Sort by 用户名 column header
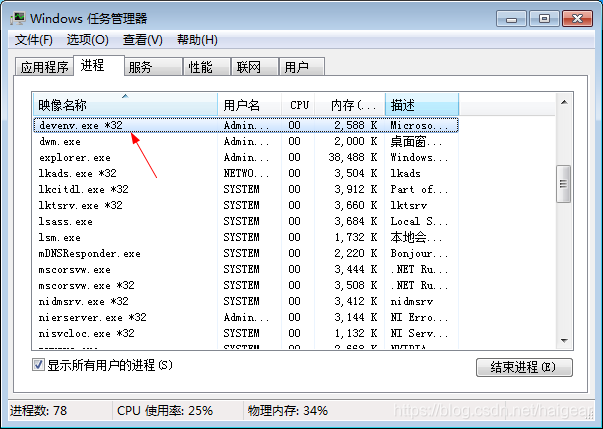This screenshot has height=429, width=603. [250, 105]
